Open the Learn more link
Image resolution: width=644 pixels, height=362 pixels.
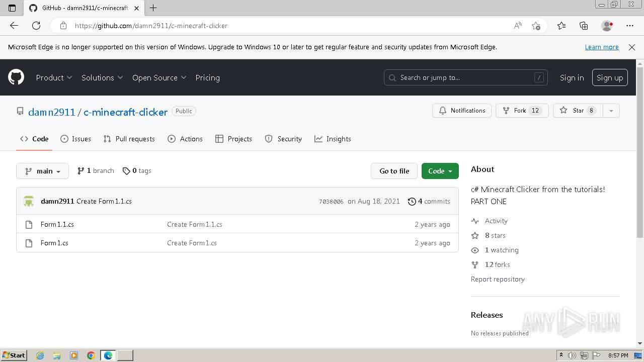[x=602, y=47]
